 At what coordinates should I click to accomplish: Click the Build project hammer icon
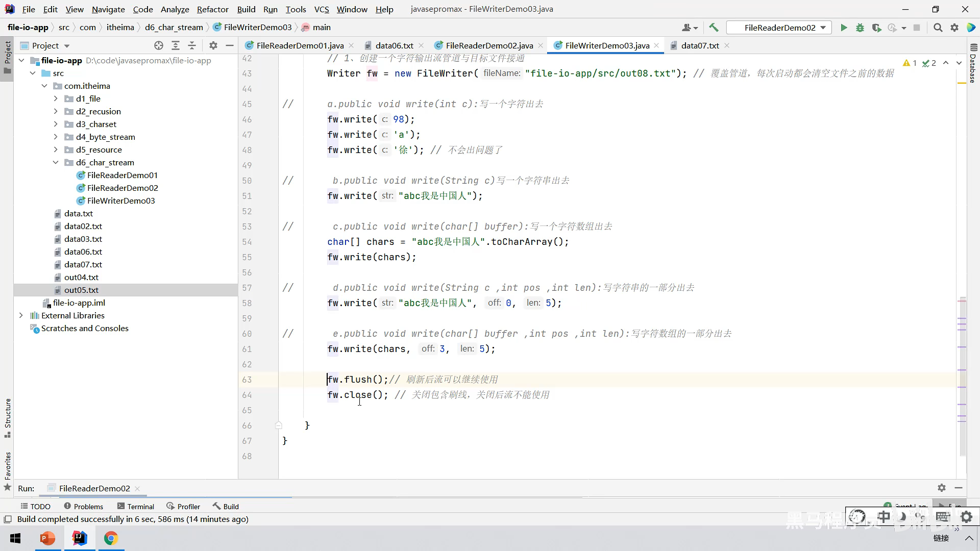(714, 28)
